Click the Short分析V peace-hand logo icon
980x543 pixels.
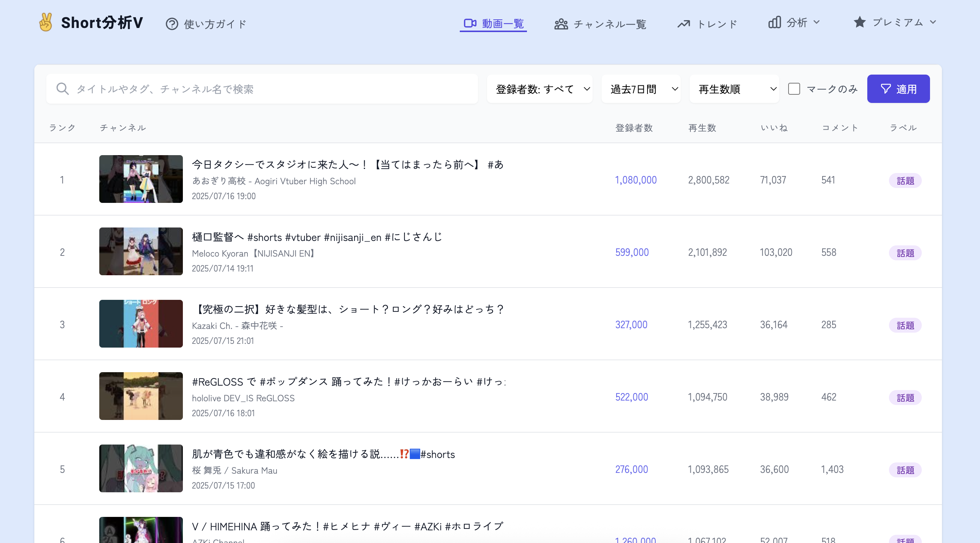click(x=46, y=22)
